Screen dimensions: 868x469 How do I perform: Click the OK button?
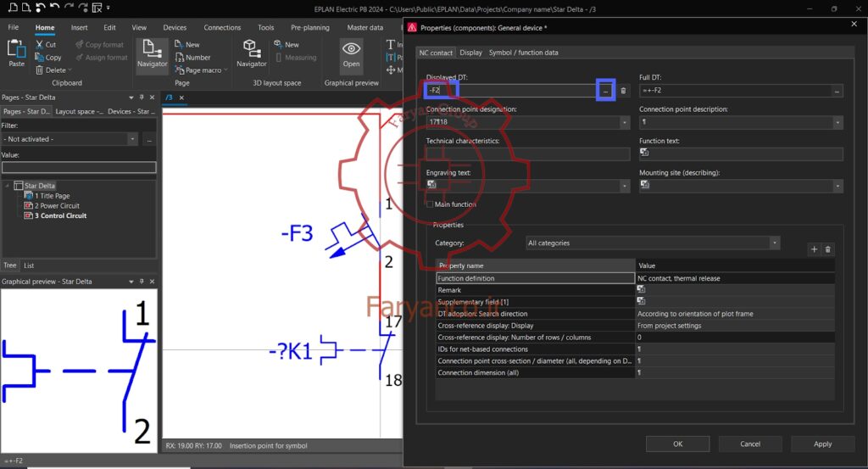(x=677, y=444)
